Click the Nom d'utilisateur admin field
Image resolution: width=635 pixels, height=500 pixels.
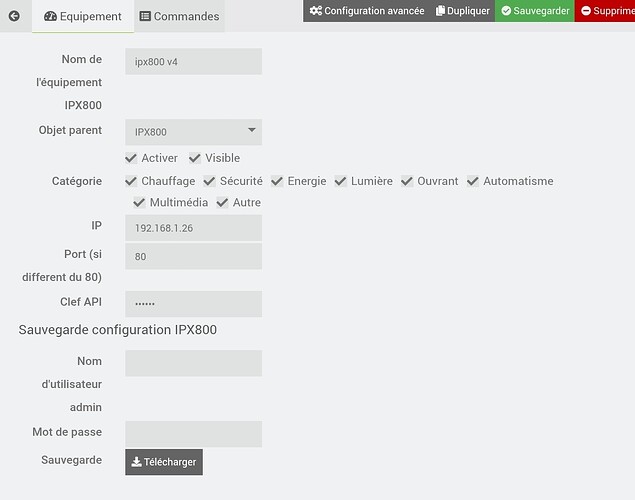pyautogui.click(x=194, y=363)
